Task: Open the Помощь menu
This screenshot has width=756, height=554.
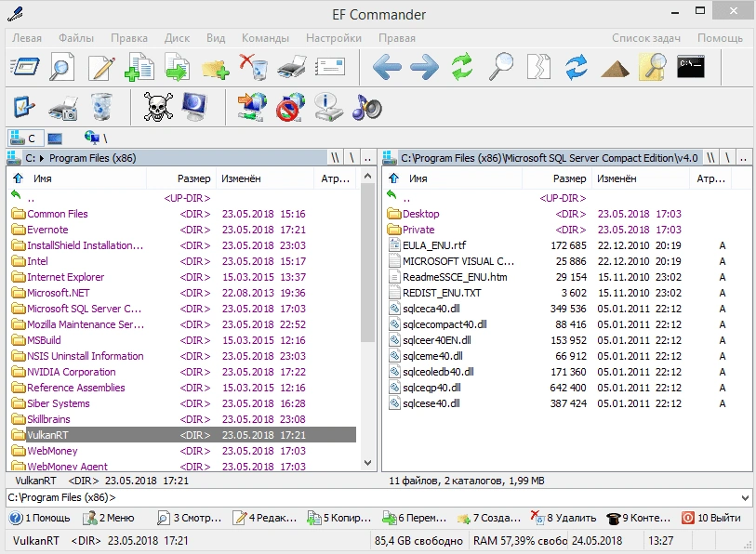Action: 720,38
